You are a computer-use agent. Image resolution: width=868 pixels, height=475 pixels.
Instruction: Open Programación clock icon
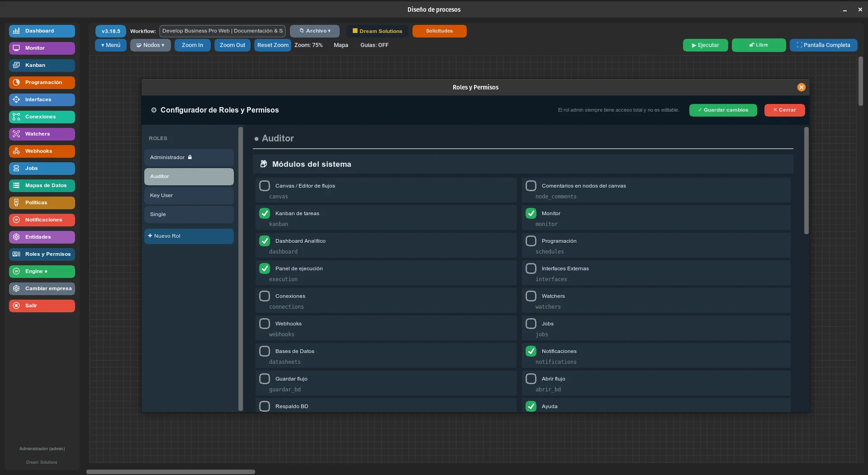pyautogui.click(x=16, y=82)
